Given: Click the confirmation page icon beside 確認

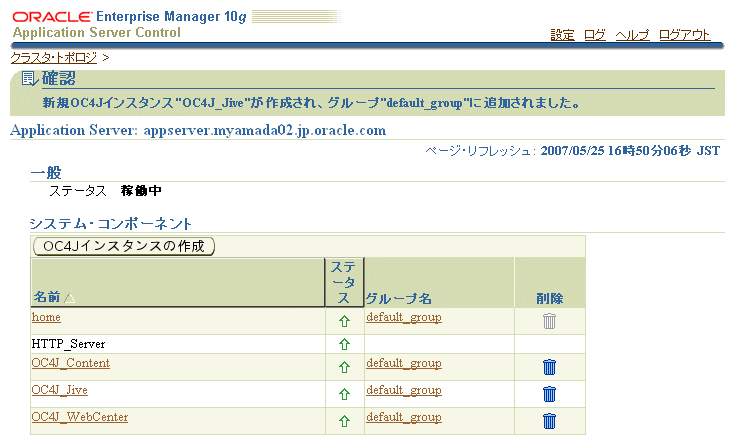Looking at the screenshot, I should tap(30, 79).
